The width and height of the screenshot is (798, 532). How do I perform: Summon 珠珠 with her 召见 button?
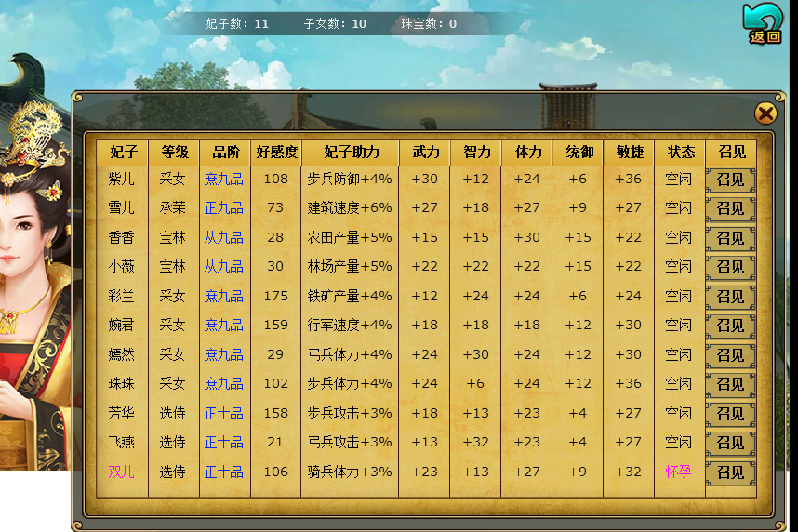730,384
